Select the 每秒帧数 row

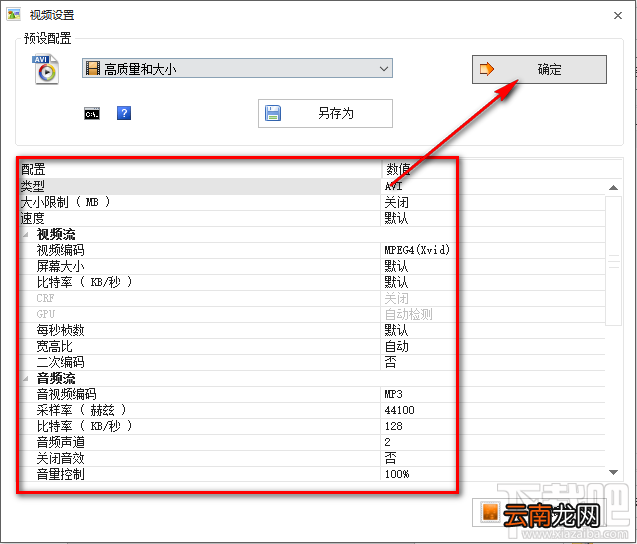(312, 330)
